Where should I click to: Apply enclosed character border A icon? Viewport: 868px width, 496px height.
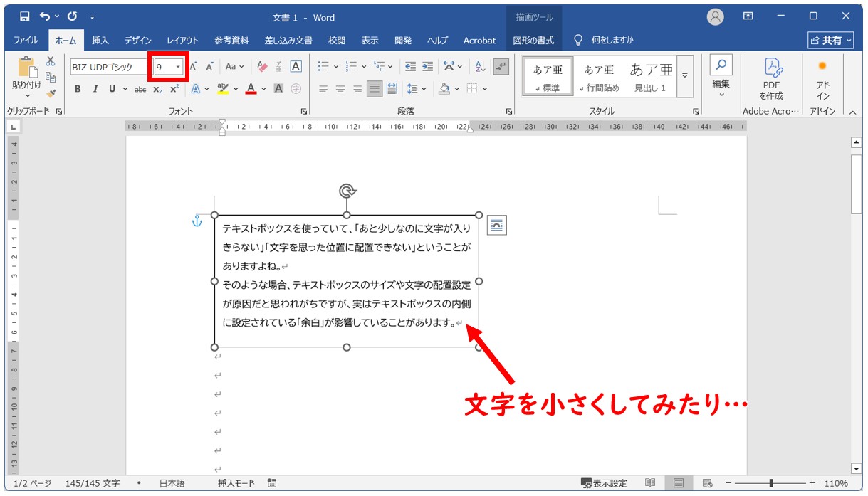pyautogui.click(x=296, y=67)
